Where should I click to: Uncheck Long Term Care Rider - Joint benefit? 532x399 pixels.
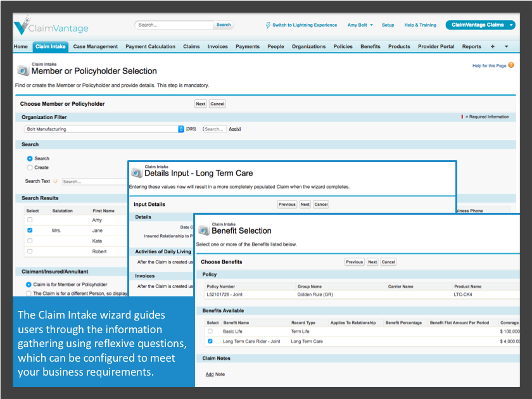(211, 342)
